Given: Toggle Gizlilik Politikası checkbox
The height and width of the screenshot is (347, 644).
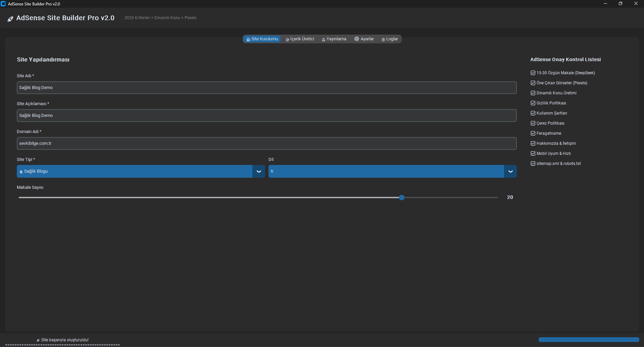Looking at the screenshot, I should 533,103.
